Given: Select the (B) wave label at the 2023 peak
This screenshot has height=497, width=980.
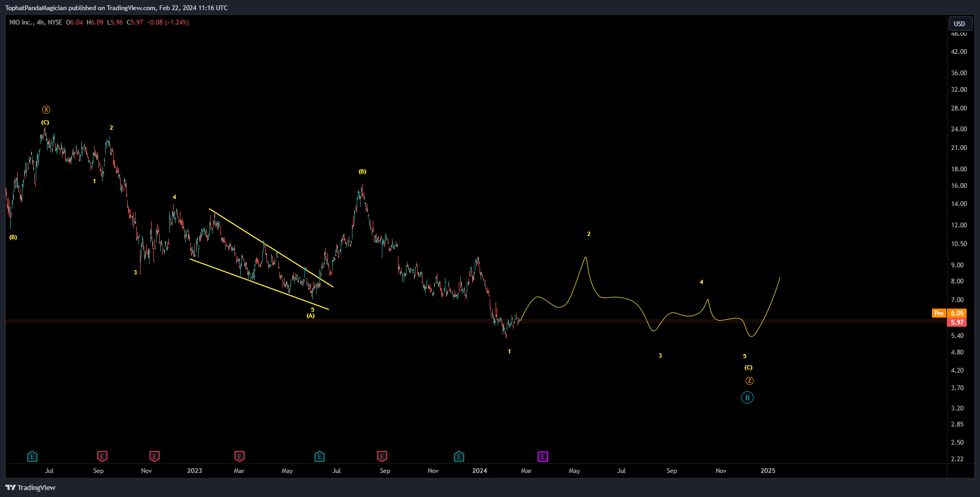Looking at the screenshot, I should point(363,171).
